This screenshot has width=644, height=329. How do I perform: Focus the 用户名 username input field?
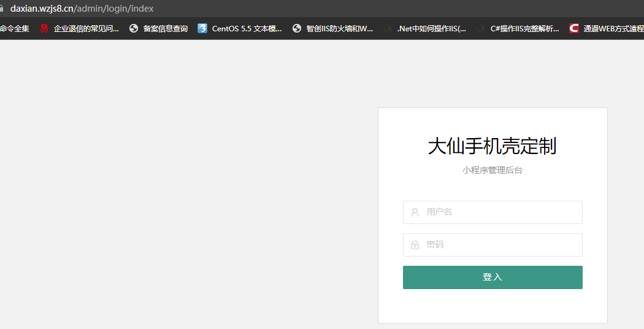[x=500, y=212]
